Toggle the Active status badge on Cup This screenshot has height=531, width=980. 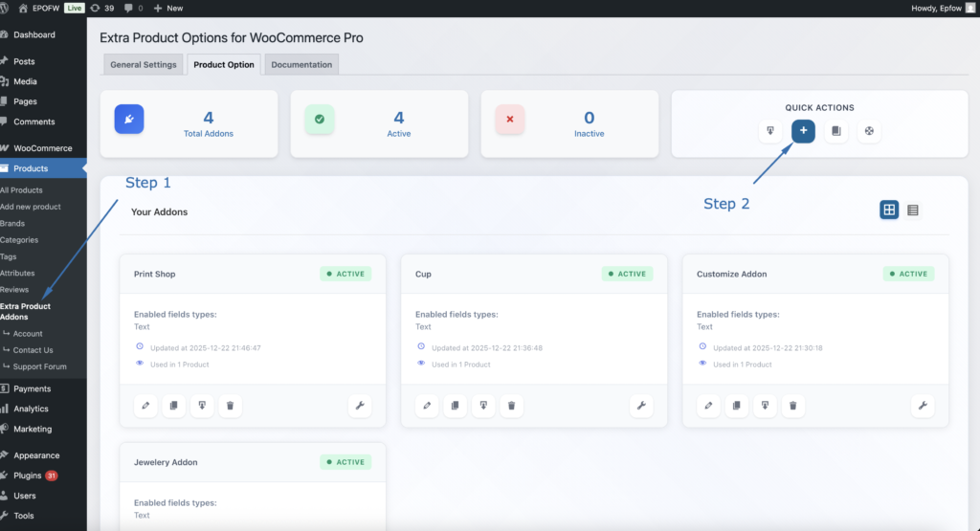tap(627, 274)
